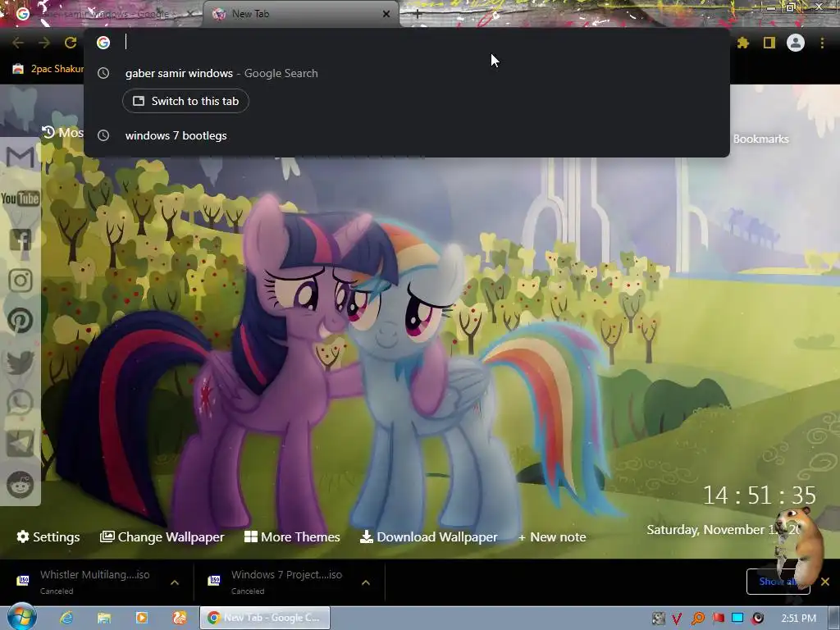
Task: Click the orange magnifier tray icon
Action: point(698,619)
